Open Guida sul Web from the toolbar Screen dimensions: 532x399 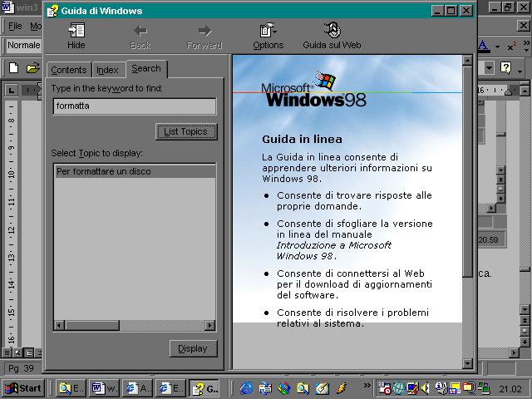(332, 36)
